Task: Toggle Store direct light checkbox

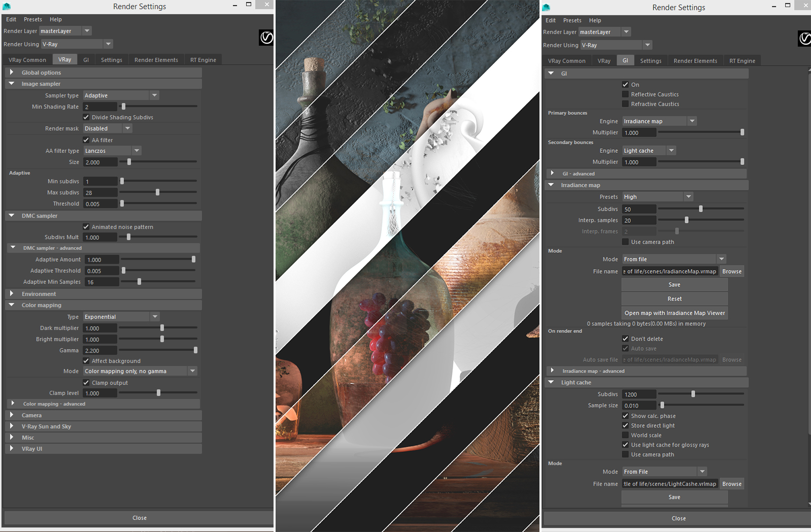Action: [625, 426]
